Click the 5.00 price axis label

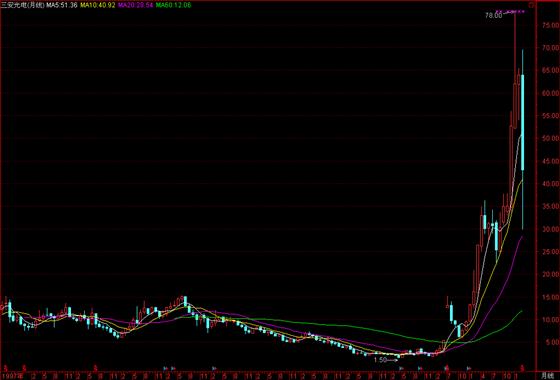coord(551,342)
